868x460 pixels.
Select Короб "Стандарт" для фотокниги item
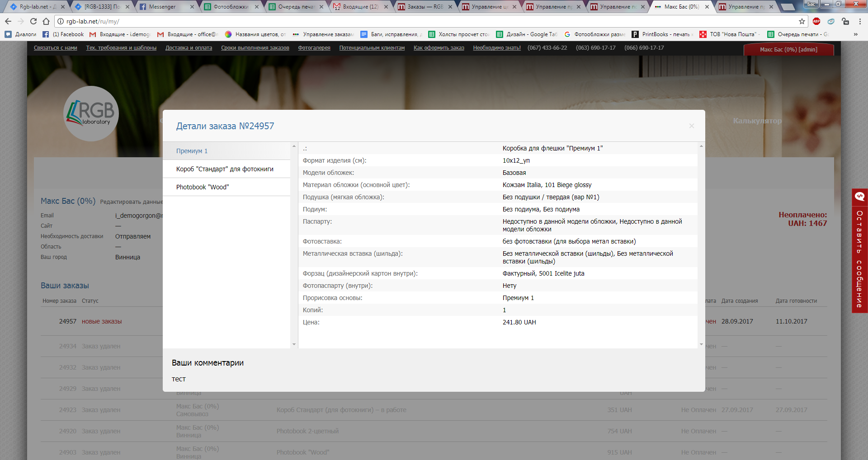(225, 169)
